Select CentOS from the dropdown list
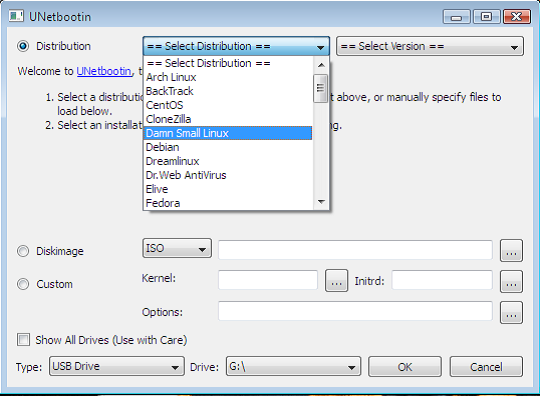540x396 pixels. (x=228, y=105)
